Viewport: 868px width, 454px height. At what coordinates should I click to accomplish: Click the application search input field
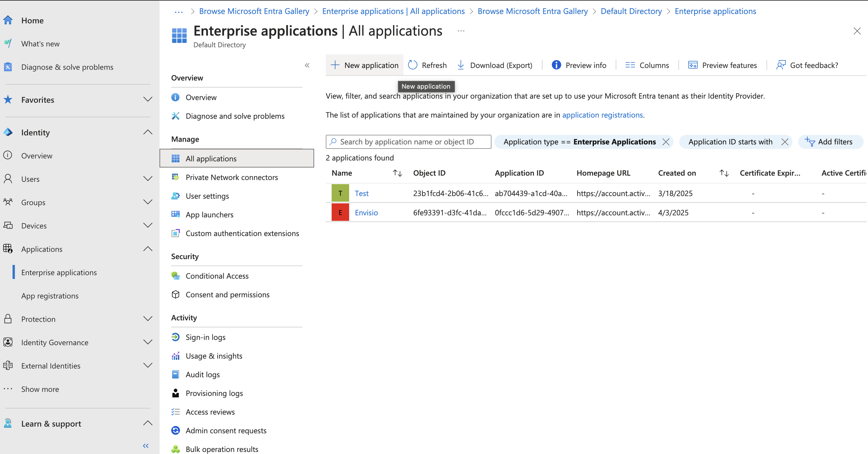click(x=408, y=142)
